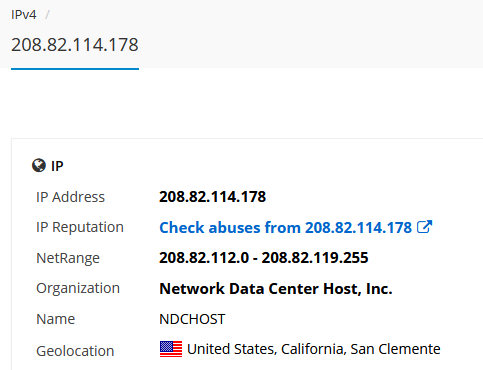This screenshot has width=483, height=370.
Task: Click the IPv4 breadcrumb link
Action: tap(24, 15)
